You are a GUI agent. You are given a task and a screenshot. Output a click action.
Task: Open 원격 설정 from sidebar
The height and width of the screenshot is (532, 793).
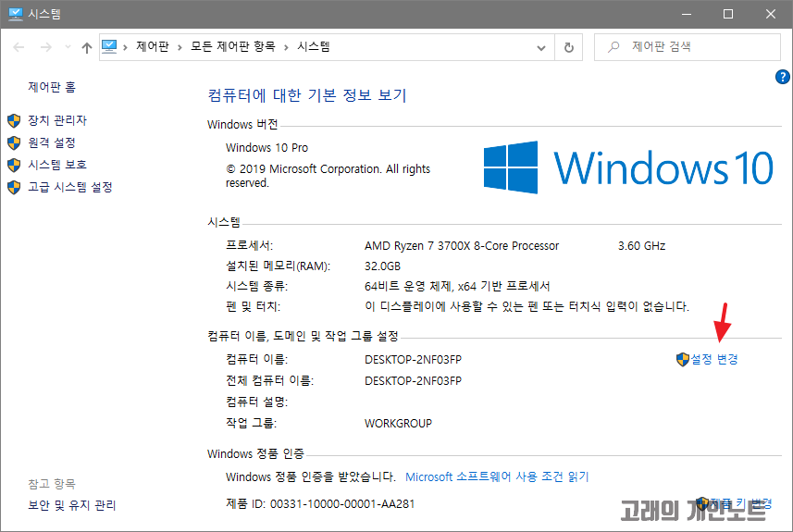[52, 142]
